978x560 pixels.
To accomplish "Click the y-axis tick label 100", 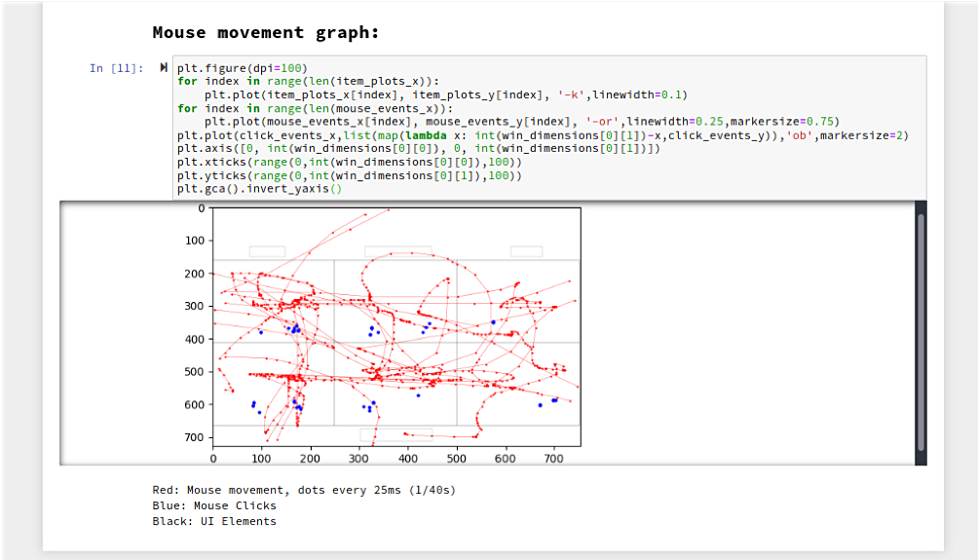I will (195, 241).
